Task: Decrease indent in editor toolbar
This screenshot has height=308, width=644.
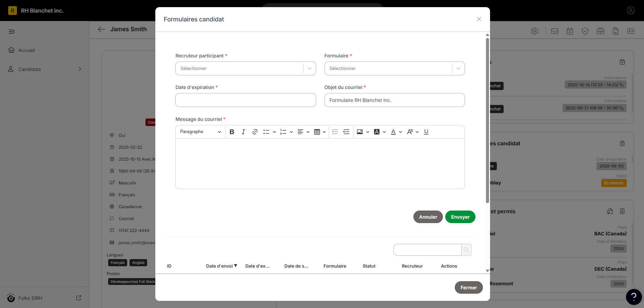Action: [x=335, y=132]
